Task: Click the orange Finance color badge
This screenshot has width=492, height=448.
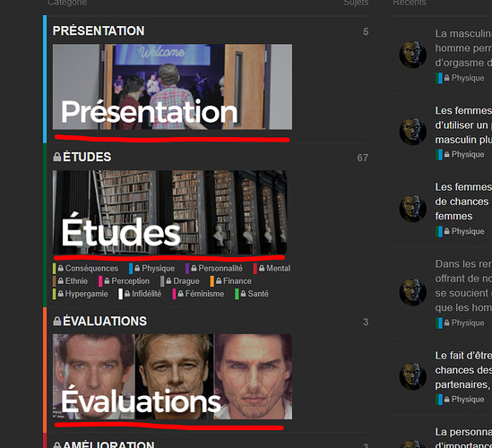Action: coord(212,281)
